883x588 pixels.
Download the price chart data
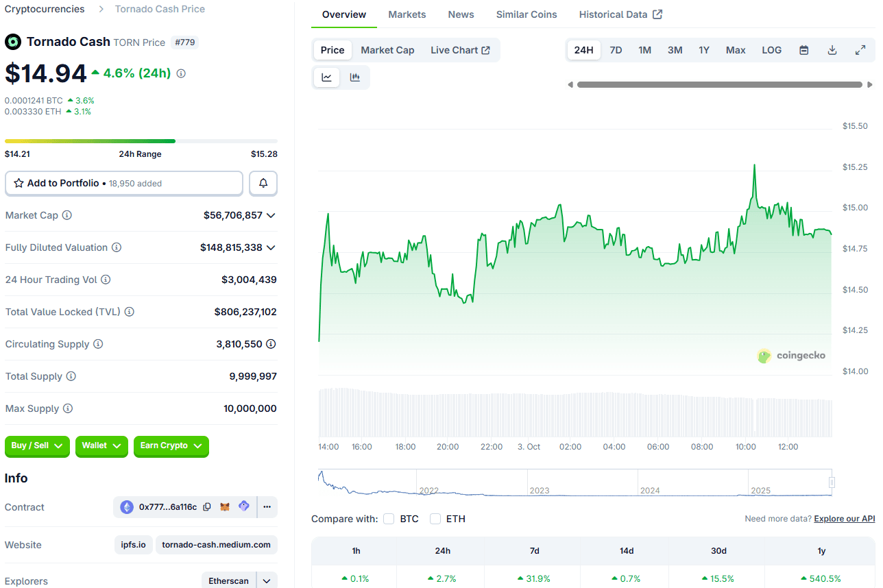click(x=832, y=50)
